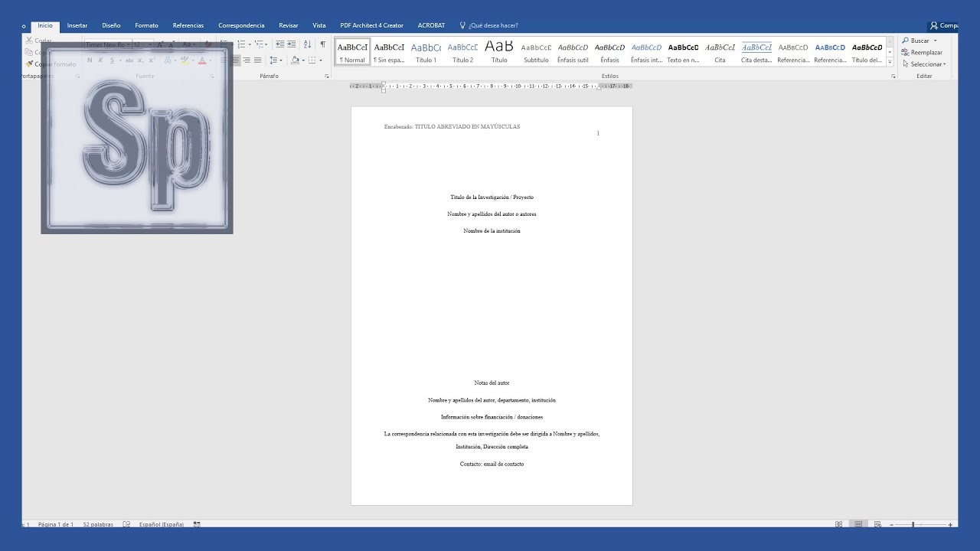Screen dimensions: 980x551
Task: Click the Copiar formato brush icon
Action: [29, 64]
